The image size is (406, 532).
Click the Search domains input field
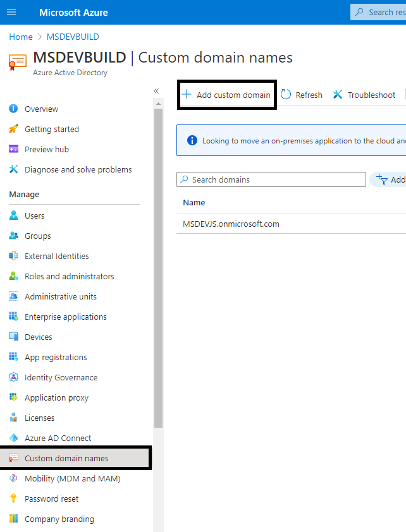pyautogui.click(x=271, y=179)
